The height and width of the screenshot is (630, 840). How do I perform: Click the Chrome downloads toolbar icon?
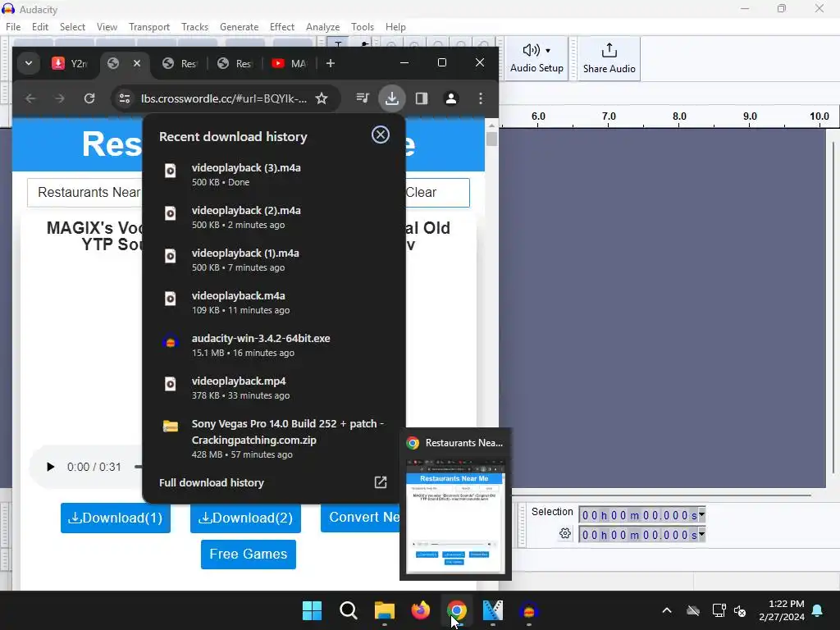(x=391, y=98)
